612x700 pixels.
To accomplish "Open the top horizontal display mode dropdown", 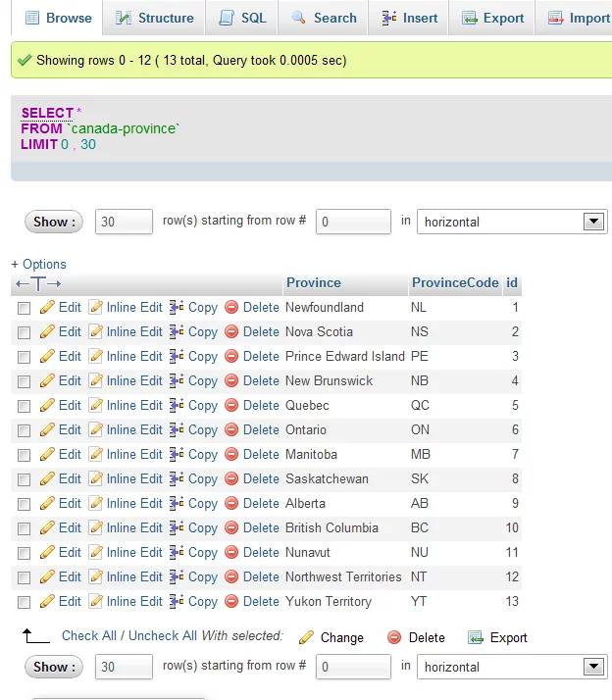I will click(x=511, y=222).
